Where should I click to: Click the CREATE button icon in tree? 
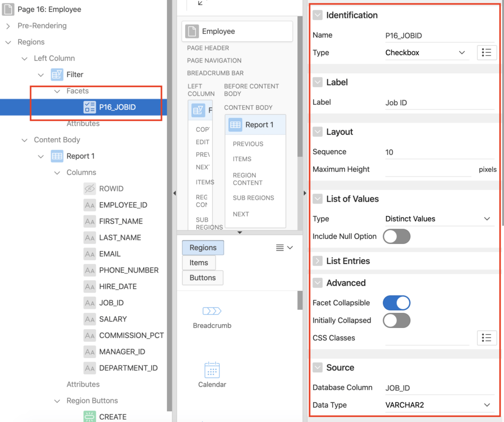pos(90,417)
